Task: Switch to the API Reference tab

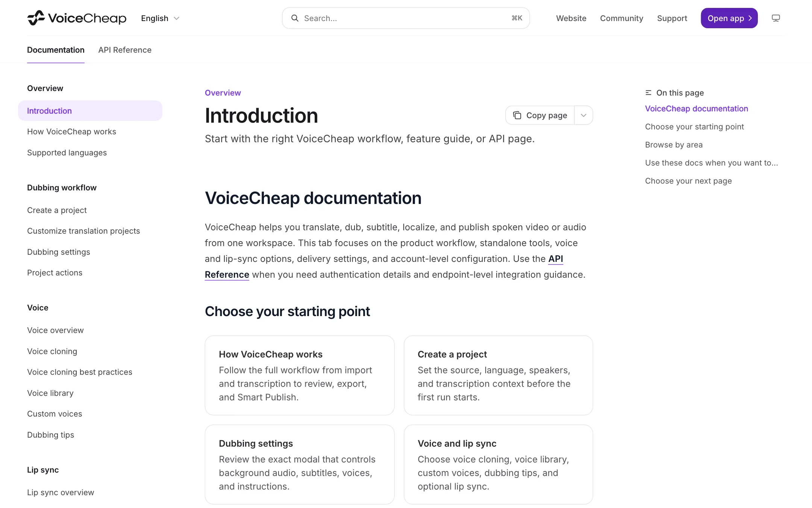Action: [x=125, y=50]
